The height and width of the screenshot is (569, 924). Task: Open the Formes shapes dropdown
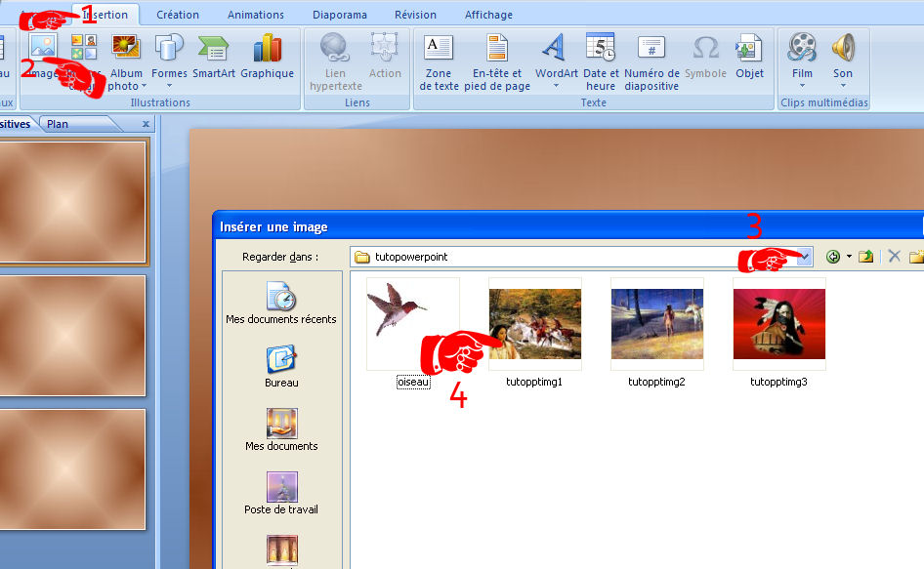(169, 59)
